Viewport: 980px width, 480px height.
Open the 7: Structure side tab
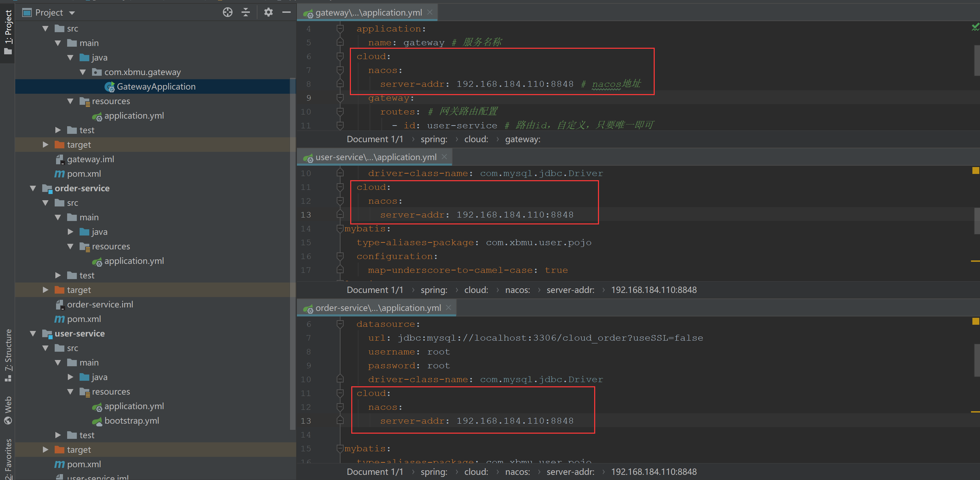(8, 356)
